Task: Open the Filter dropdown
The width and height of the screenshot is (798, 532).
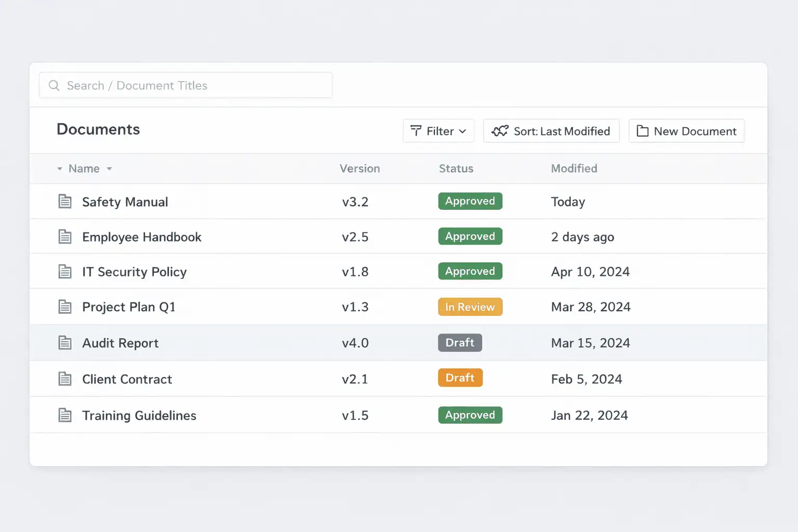Action: (438, 131)
